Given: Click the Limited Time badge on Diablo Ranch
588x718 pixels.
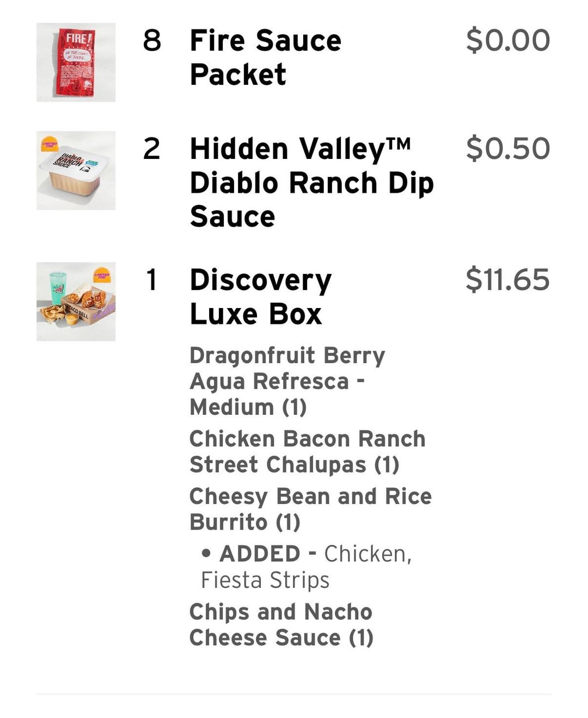Looking at the screenshot, I should (x=50, y=144).
